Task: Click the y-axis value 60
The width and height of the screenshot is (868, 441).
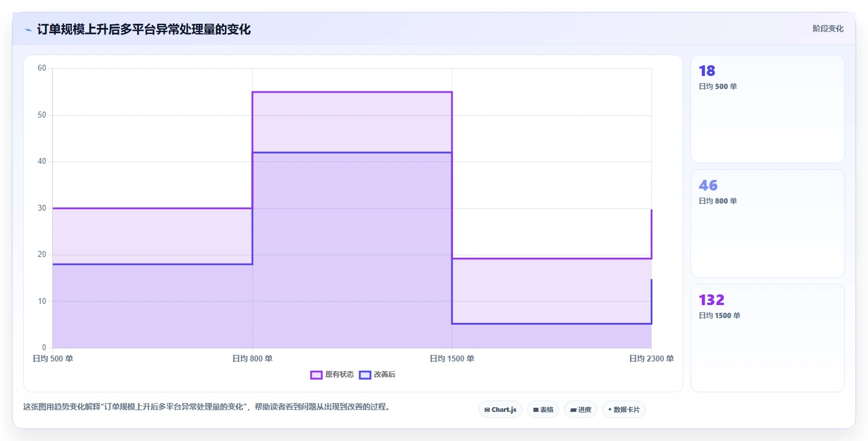Action: click(x=42, y=68)
